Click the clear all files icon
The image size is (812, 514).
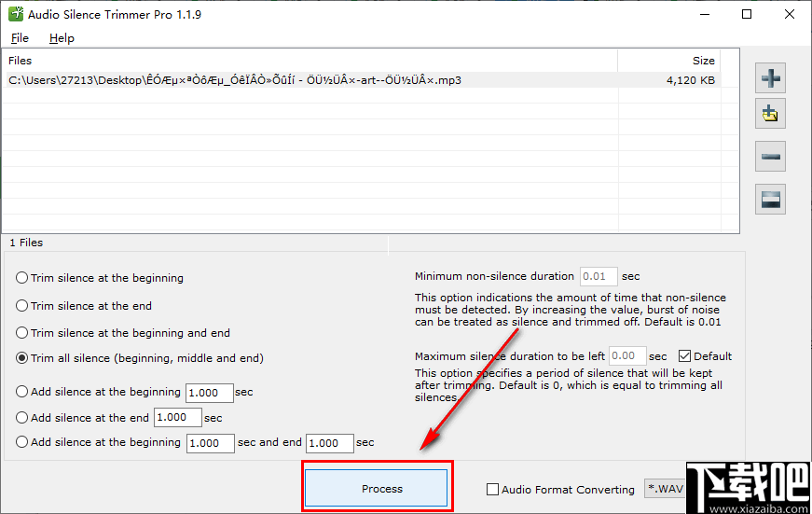[x=770, y=199]
